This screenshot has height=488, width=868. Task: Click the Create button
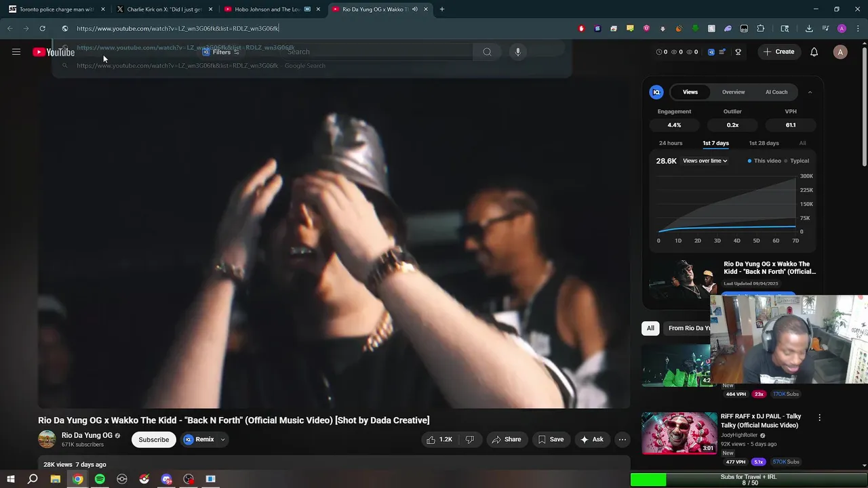(778, 52)
